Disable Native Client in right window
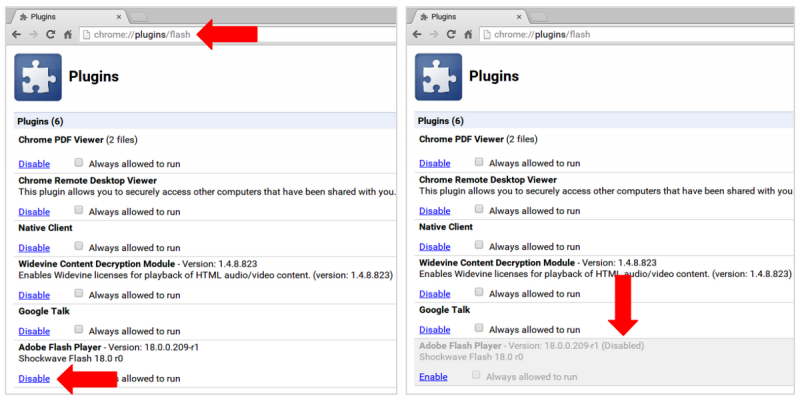 [435, 247]
